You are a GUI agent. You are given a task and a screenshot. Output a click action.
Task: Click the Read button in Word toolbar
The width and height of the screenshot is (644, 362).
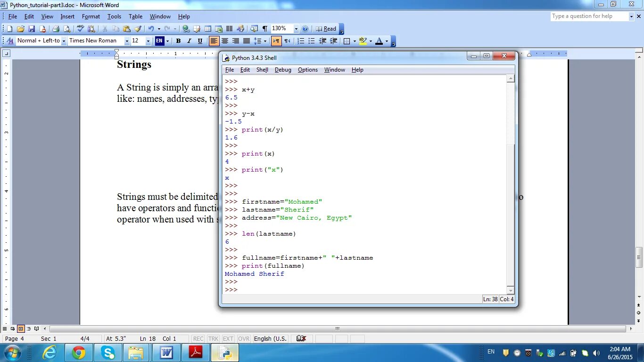pyautogui.click(x=326, y=29)
